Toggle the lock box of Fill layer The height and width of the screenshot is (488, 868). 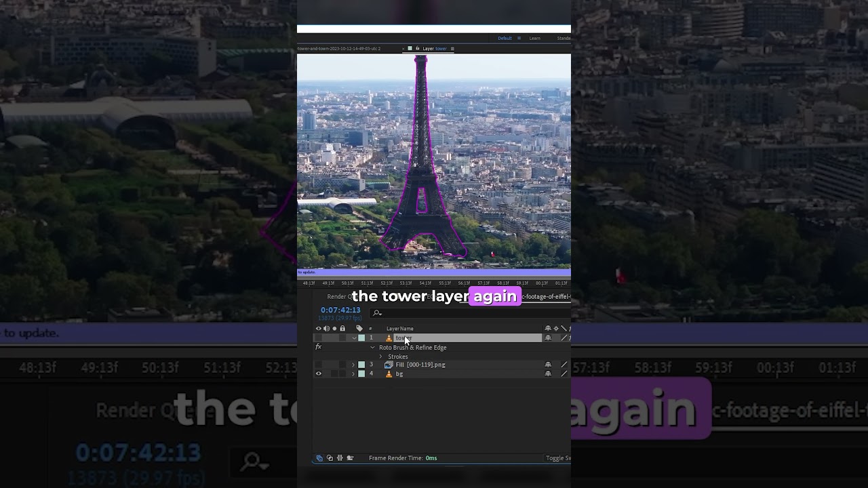coord(342,365)
